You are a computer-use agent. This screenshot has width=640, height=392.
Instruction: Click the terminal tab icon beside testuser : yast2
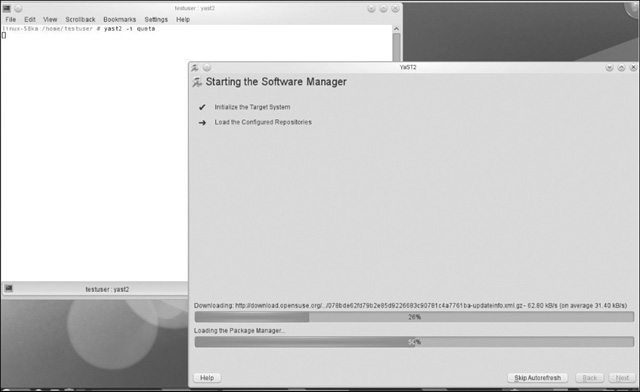pyautogui.click(x=9, y=289)
